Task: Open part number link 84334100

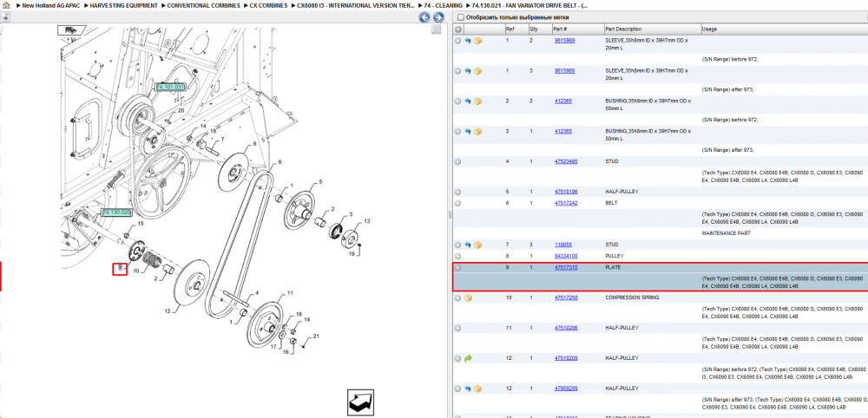Action: [566, 256]
